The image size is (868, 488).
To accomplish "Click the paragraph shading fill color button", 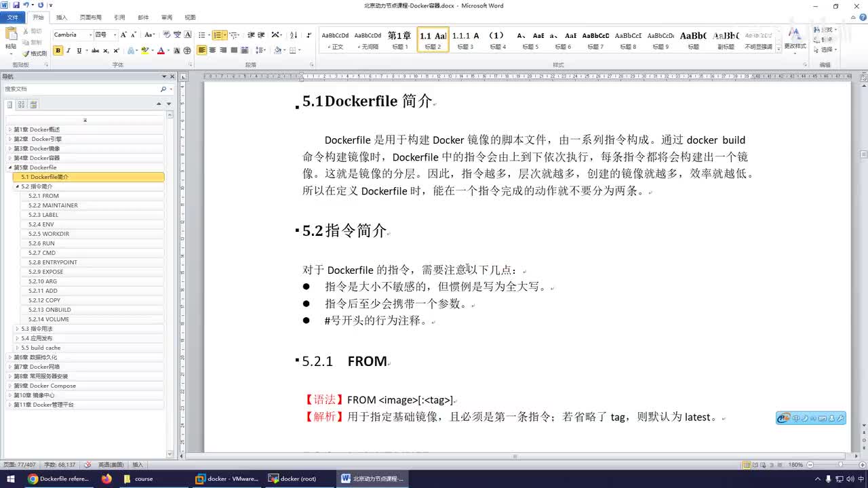I will pyautogui.click(x=277, y=50).
